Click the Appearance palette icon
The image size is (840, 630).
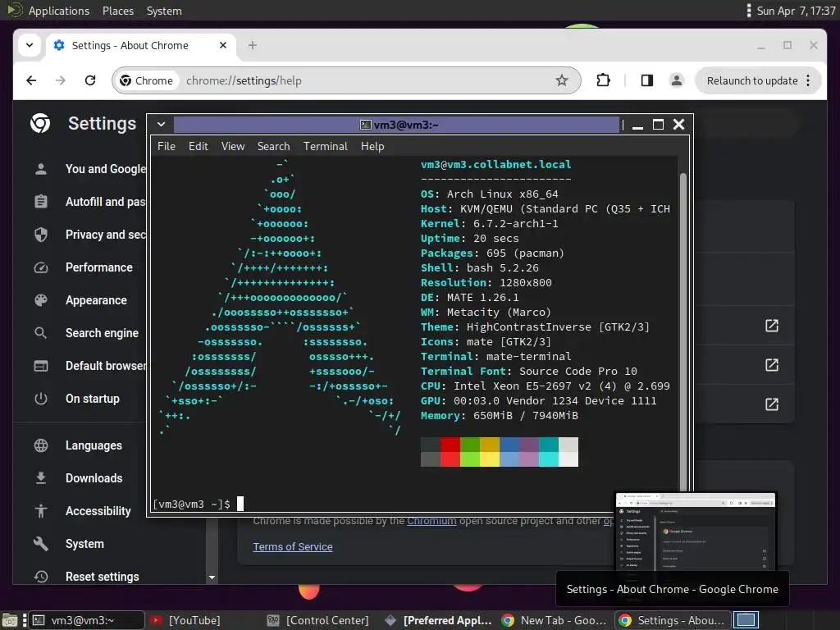point(41,300)
